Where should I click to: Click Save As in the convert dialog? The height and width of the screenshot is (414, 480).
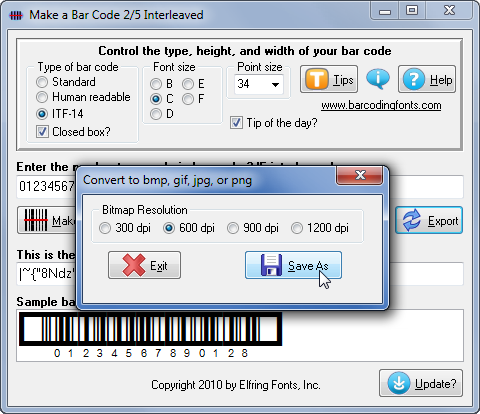(293, 265)
